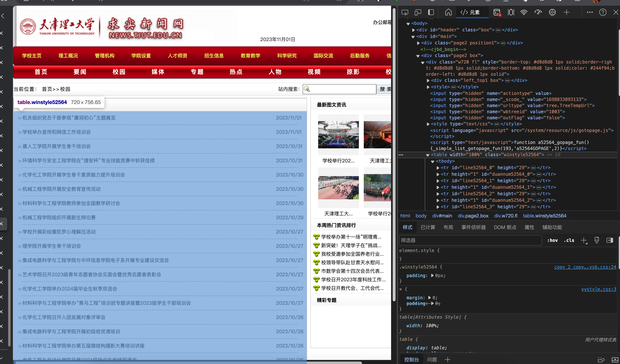The width and height of the screenshot is (620, 364).
Task: Collapse the table.winstyle52564 DOM node
Action: click(x=428, y=155)
